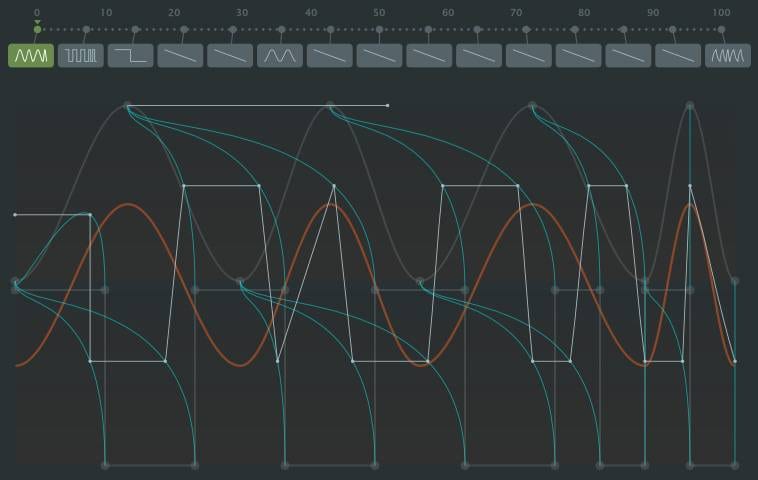
Task: Select the active green sine keyframe thumbnail
Action: pyautogui.click(x=31, y=56)
